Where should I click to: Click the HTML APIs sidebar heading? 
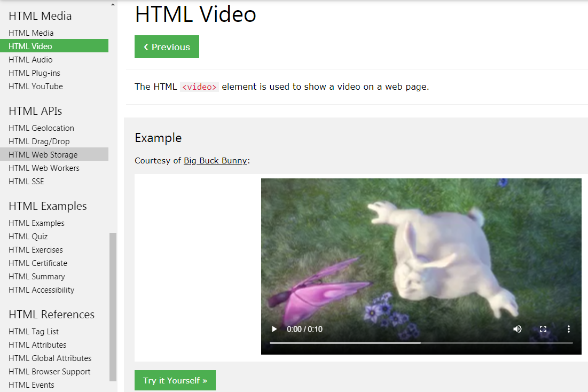tap(35, 111)
